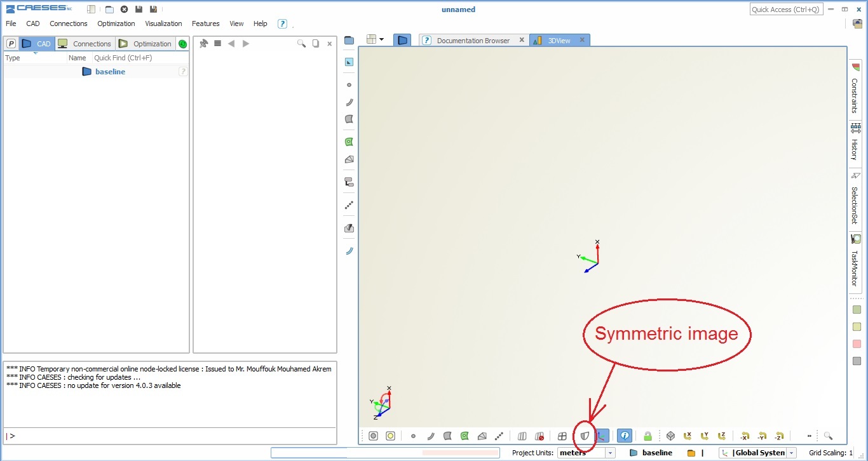Image resolution: width=868 pixels, height=461 pixels.
Task: Click the blue help question mark in menu bar
Action: [x=283, y=24]
